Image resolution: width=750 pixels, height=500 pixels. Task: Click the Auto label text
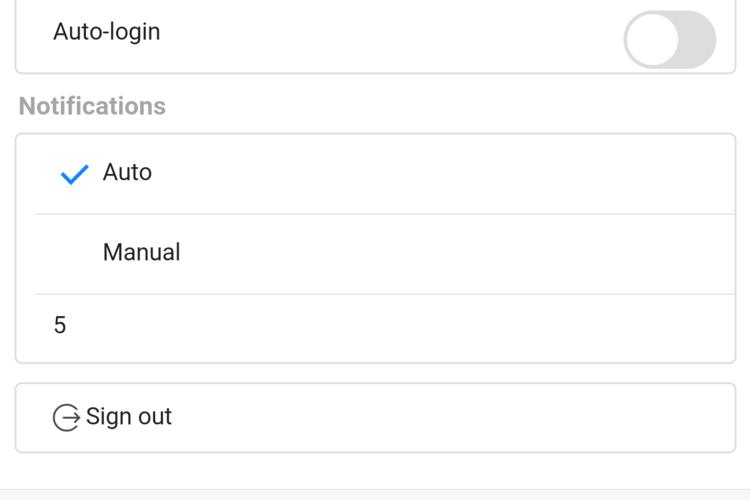click(127, 172)
